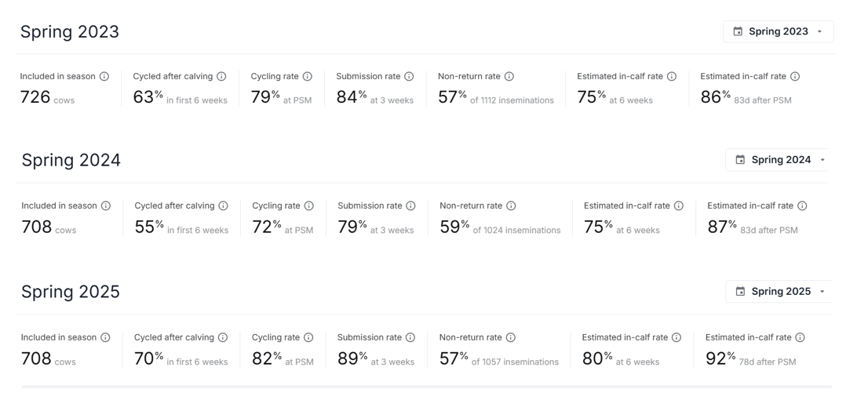
Task: Show info for Spring 2025 Cycled after calving
Action: [223, 338]
